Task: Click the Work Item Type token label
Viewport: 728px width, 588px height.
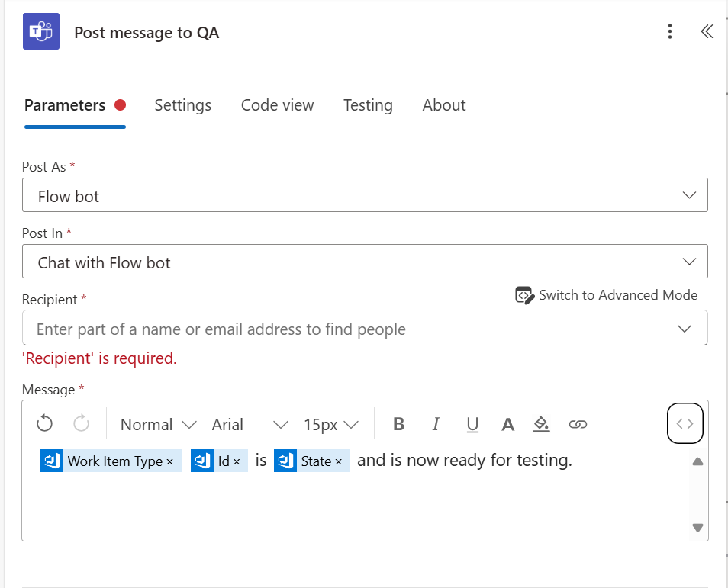Action: pyautogui.click(x=114, y=461)
